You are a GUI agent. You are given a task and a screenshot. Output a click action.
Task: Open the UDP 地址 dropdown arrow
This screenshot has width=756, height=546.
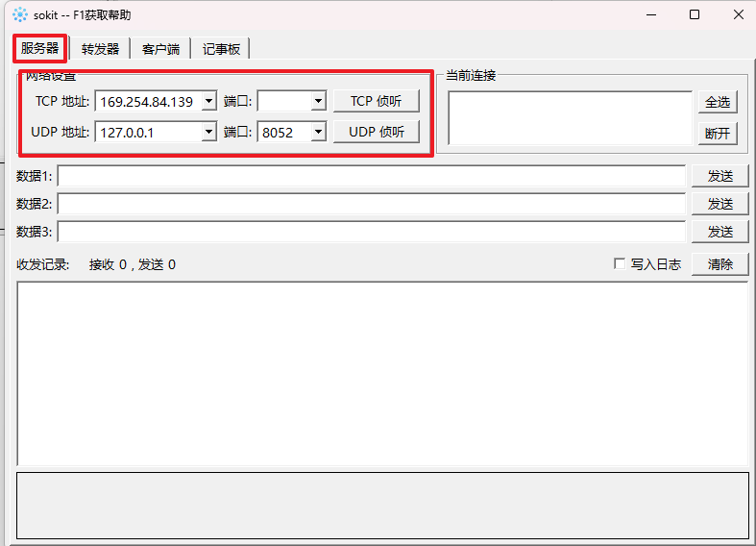pos(208,132)
